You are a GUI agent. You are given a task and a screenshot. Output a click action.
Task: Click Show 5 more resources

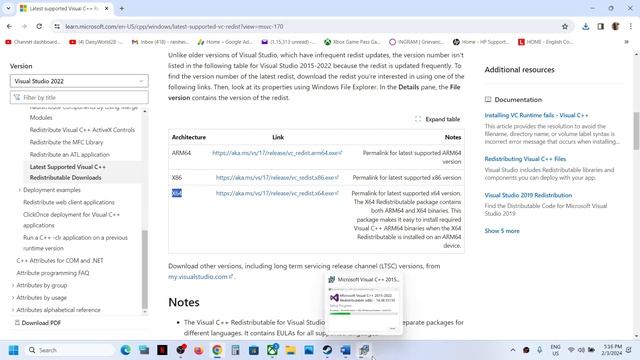click(x=502, y=231)
